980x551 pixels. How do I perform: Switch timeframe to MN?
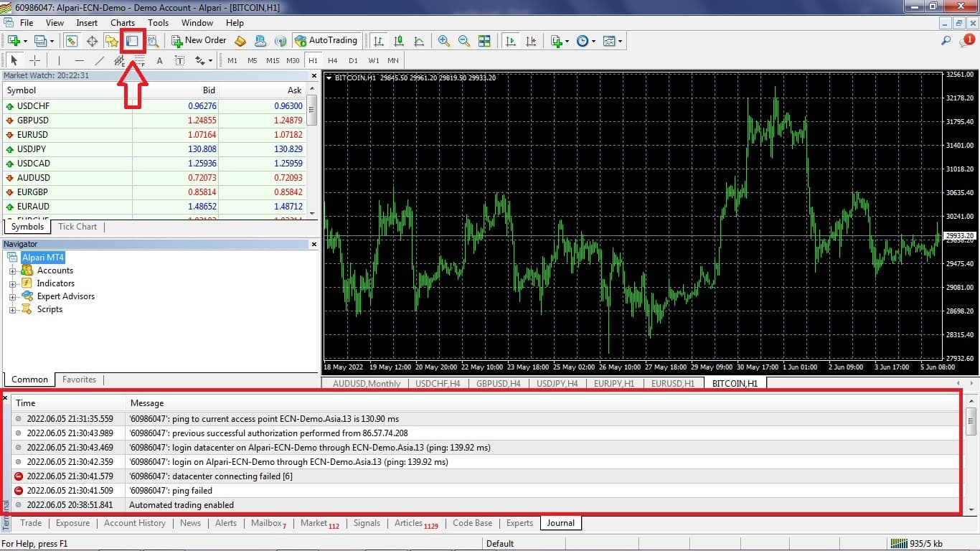pyautogui.click(x=393, y=60)
